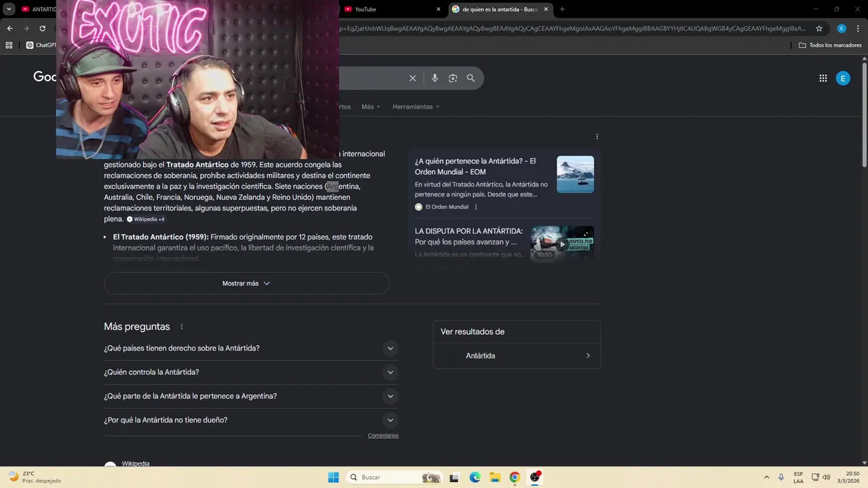Open 'Más preguntas' three-dot options
The image size is (868, 488).
(x=182, y=327)
